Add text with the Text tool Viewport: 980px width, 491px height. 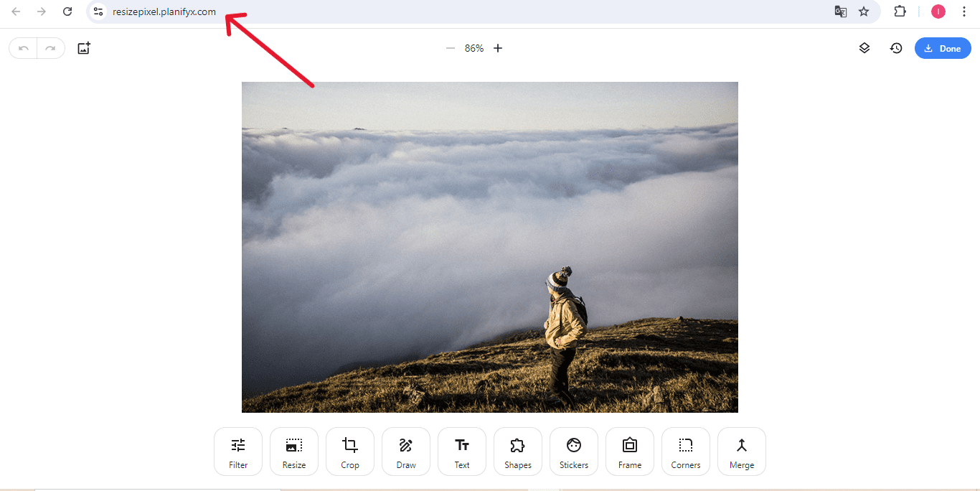462,452
